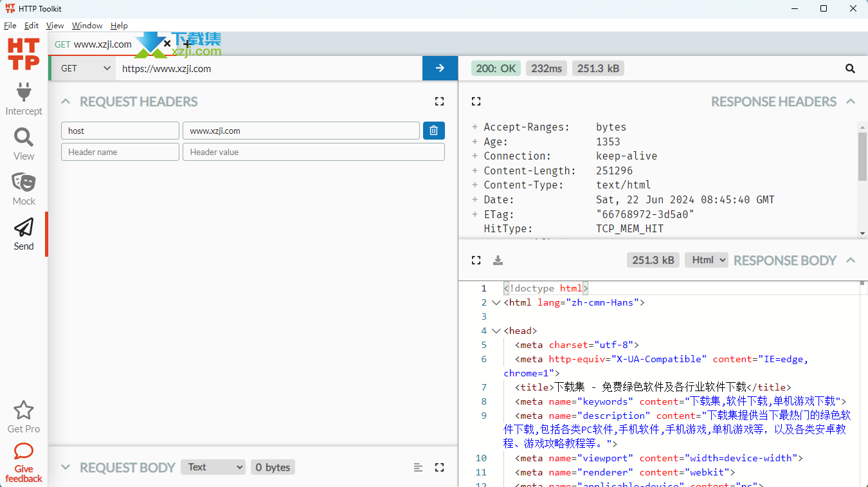This screenshot has width=868, height=487.
Task: Expand Response Body section to fullscreen
Action: (476, 261)
